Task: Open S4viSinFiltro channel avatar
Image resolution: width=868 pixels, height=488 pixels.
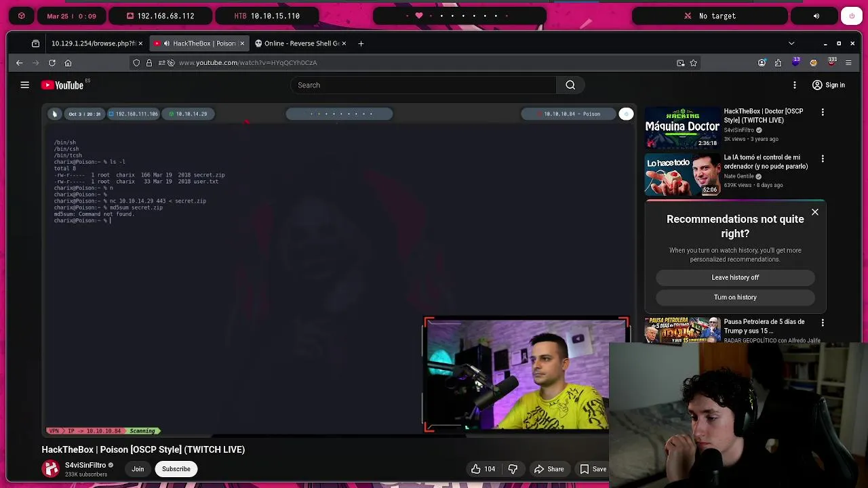Action: pos(51,469)
